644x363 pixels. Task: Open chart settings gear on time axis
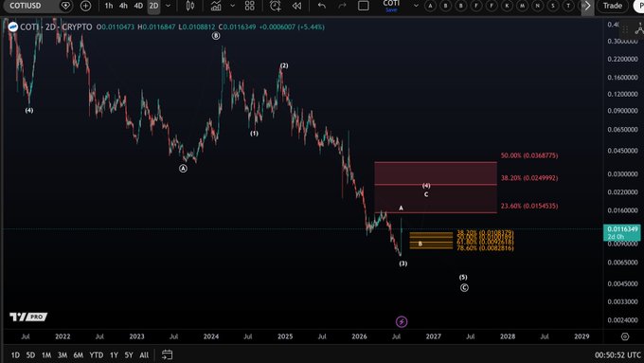click(625, 336)
